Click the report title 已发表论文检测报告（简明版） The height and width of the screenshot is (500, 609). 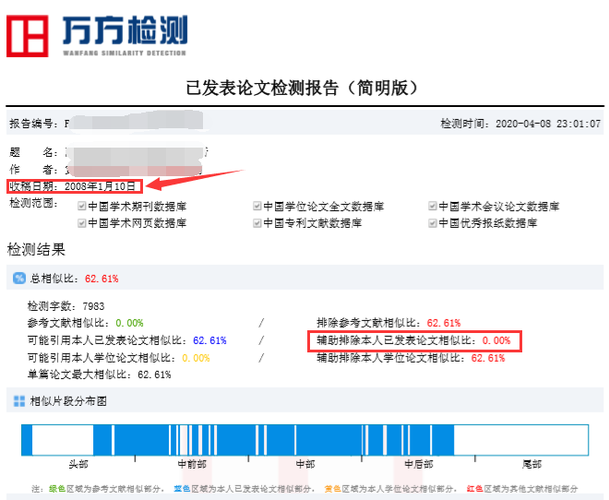click(x=304, y=88)
